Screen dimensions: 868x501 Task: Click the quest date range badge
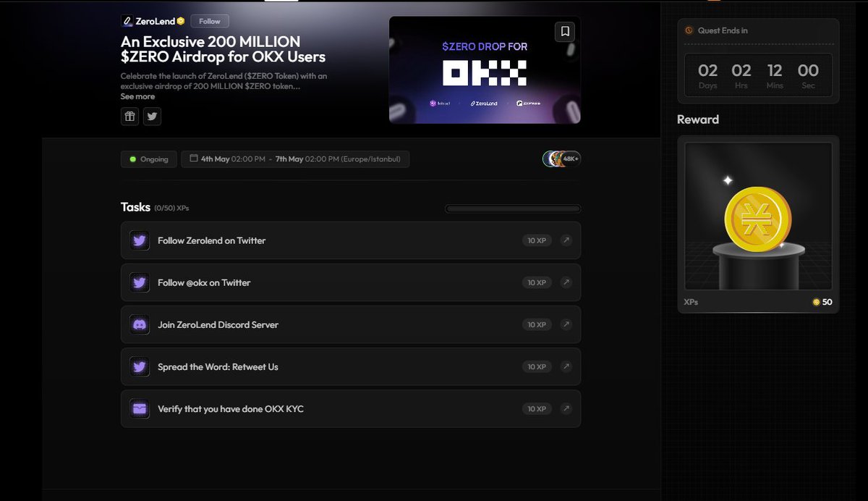[295, 159]
